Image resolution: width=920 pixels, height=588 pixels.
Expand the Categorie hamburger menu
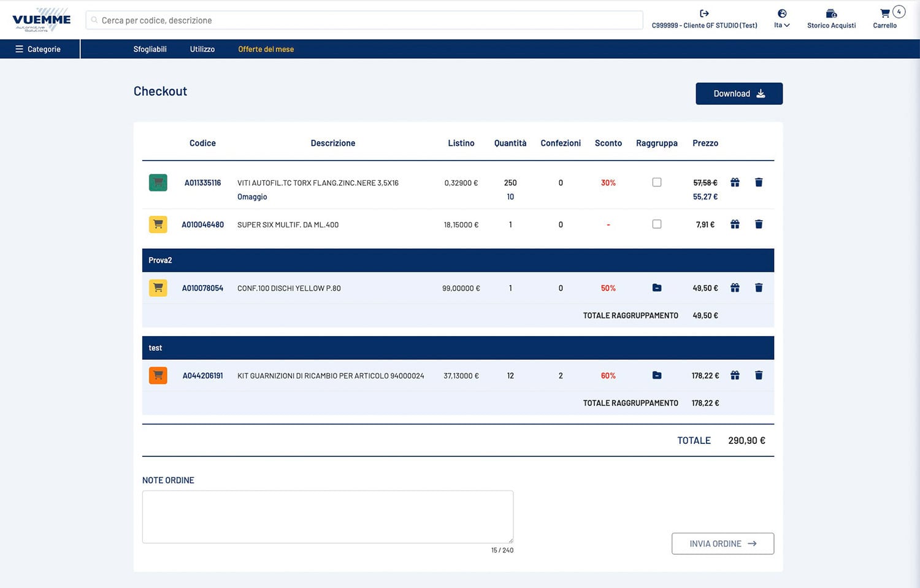point(38,49)
